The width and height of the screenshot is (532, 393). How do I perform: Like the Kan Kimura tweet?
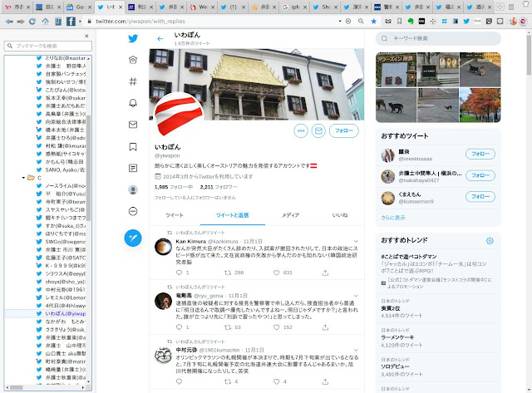tap(277, 273)
